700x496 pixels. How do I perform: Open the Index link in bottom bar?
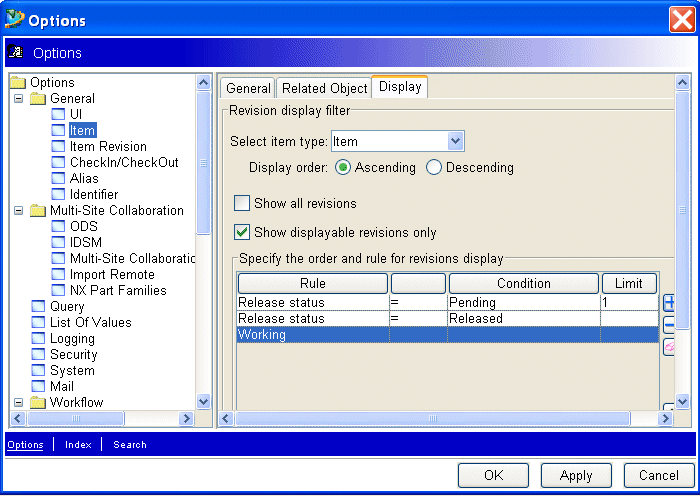coord(78,445)
